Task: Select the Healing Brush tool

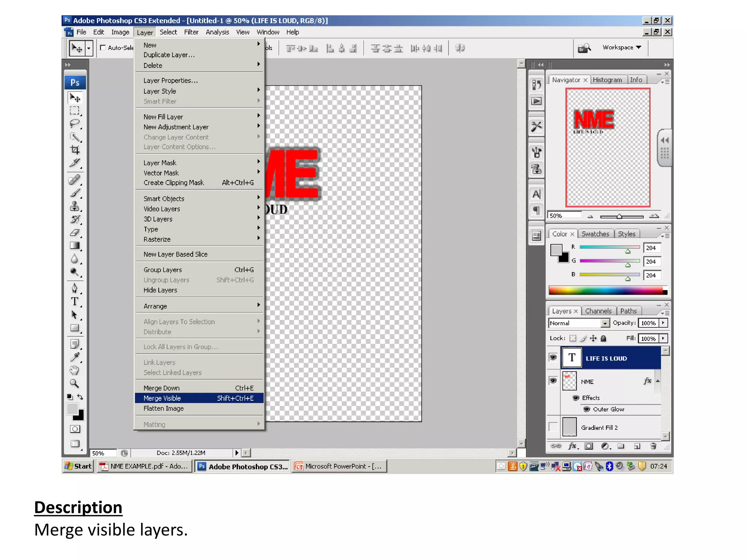Action: (75, 180)
